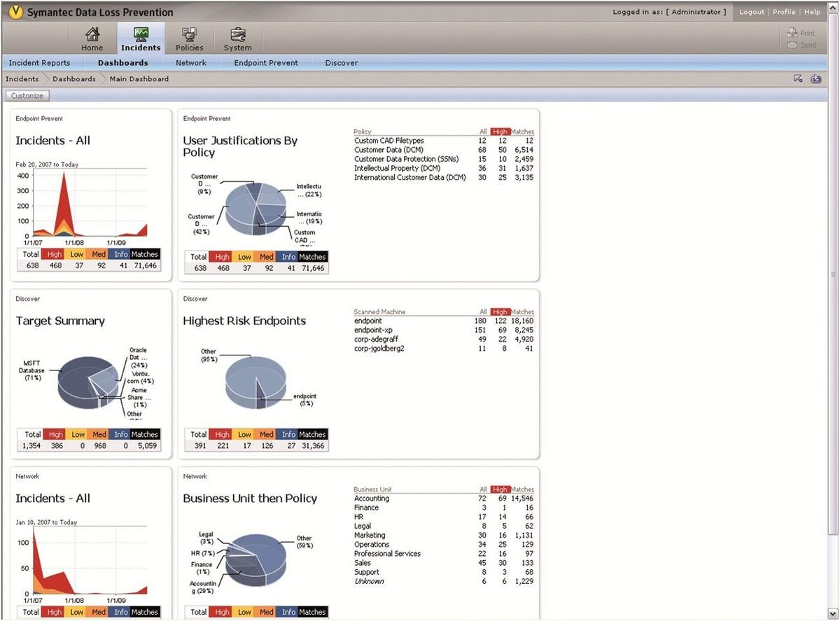Image resolution: width=840 pixels, height=621 pixels.
Task: Open the Customer Data (DCM) policy row
Action: (x=444, y=150)
